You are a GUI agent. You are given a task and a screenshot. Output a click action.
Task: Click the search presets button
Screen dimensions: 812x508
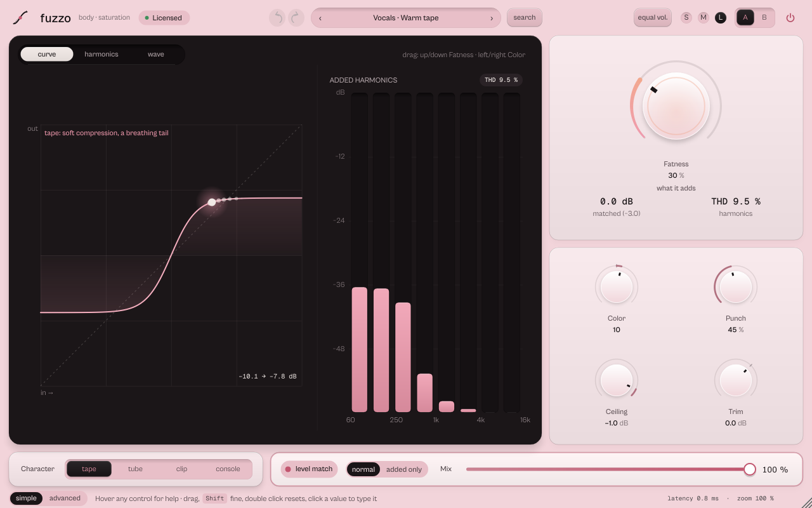[x=525, y=18]
